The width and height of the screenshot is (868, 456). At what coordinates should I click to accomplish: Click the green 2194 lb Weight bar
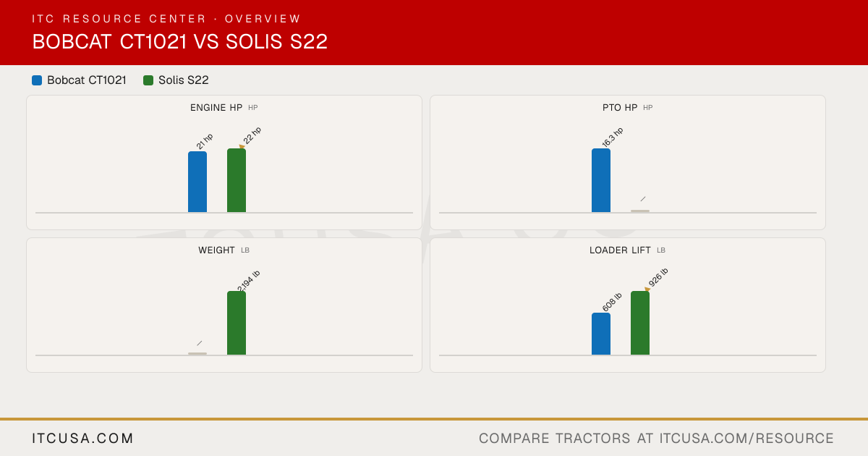[x=237, y=323]
